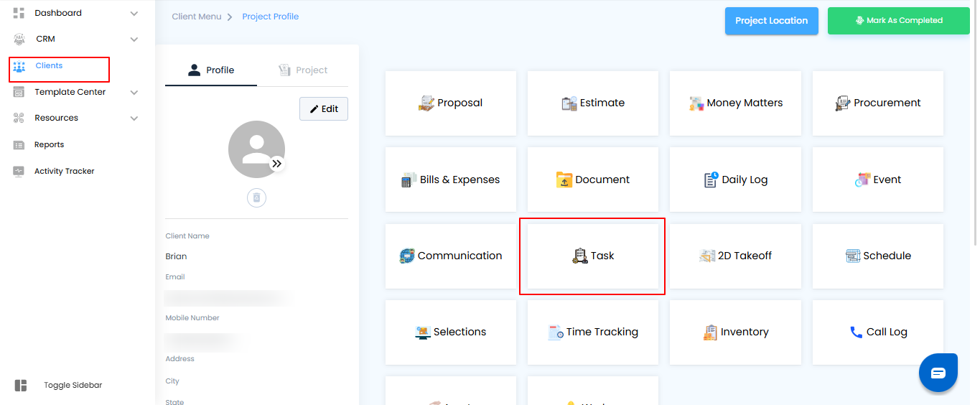The height and width of the screenshot is (405, 980).
Task: Click the Reports icon in sidebar
Action: pos(19,145)
